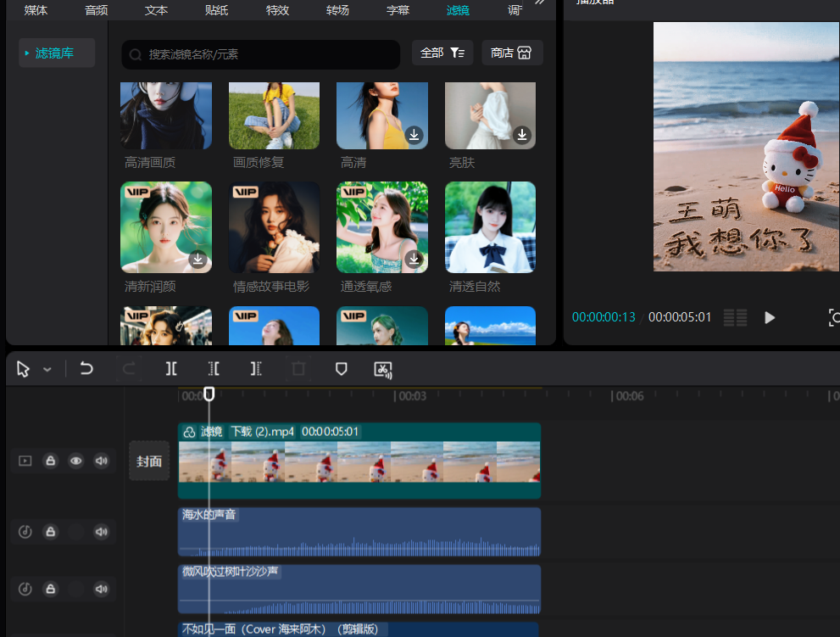Download the 亮肤 filter
The height and width of the screenshot is (637, 840).
(522, 135)
